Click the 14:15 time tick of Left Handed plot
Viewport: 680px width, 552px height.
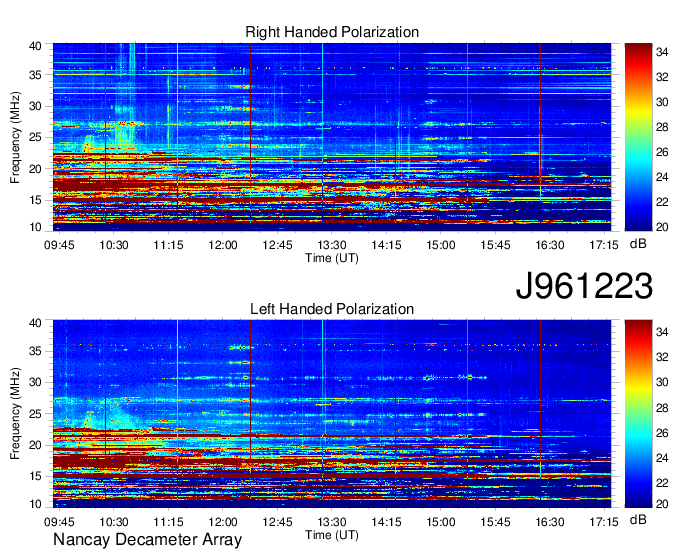coord(386,522)
